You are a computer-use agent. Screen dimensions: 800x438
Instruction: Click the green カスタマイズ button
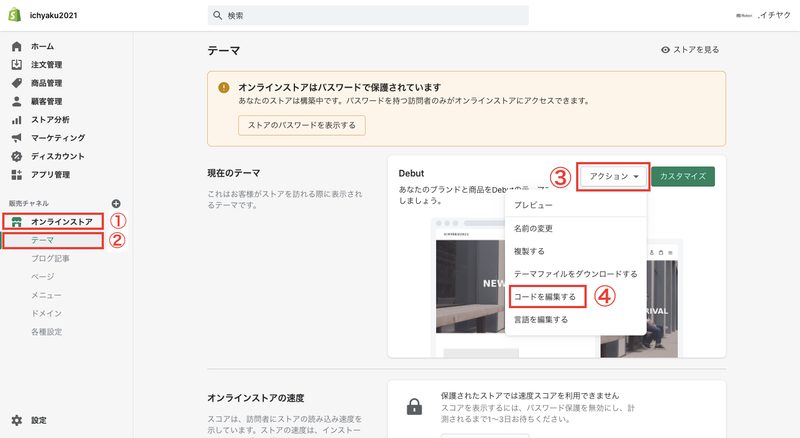tap(683, 176)
